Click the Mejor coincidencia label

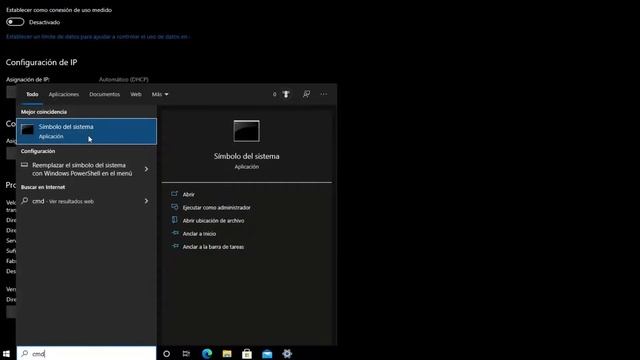pos(44,112)
